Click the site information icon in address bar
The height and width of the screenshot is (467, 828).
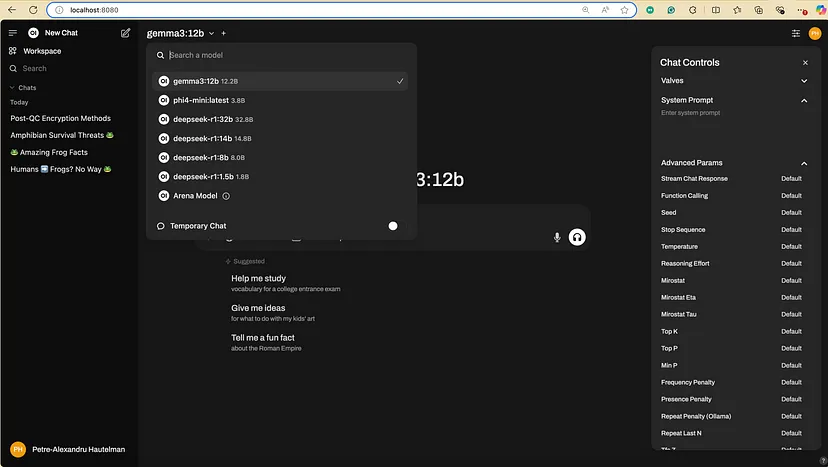59,10
